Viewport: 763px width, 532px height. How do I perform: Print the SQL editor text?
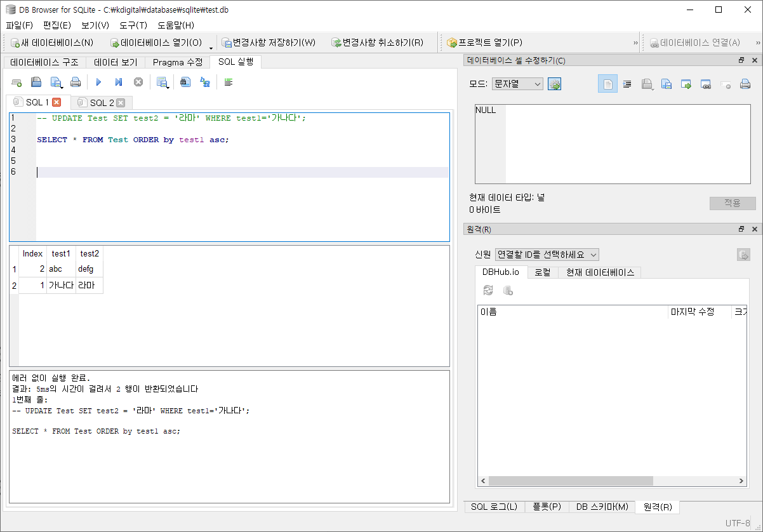coord(76,82)
